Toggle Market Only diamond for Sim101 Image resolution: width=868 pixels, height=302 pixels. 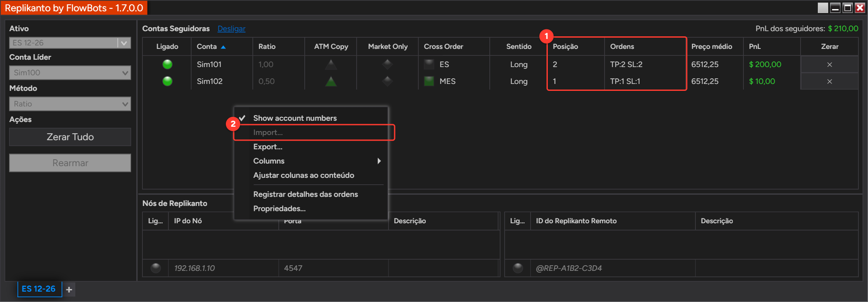coord(387,64)
